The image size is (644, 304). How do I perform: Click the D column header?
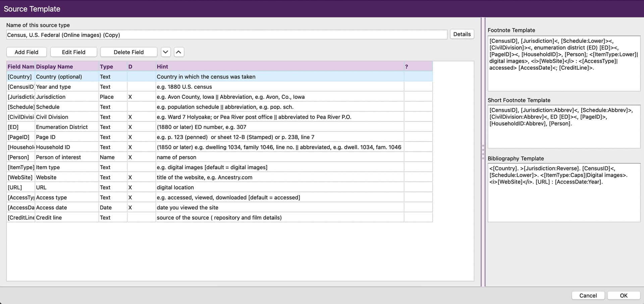pyautogui.click(x=142, y=66)
